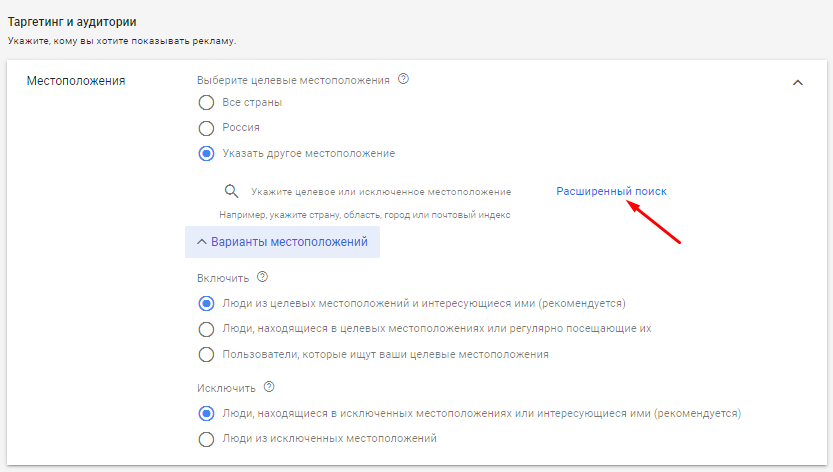Select 'Все страны' radio button

point(207,102)
